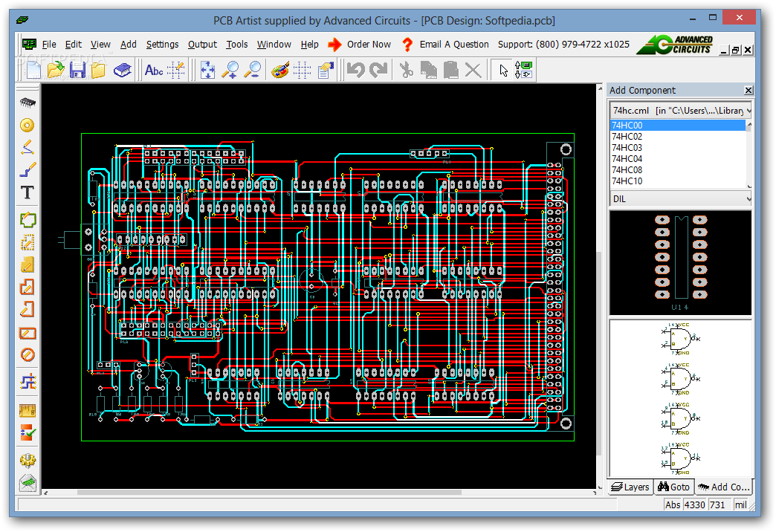Click the Undo arrow
The height and width of the screenshot is (532, 776).
coord(355,70)
